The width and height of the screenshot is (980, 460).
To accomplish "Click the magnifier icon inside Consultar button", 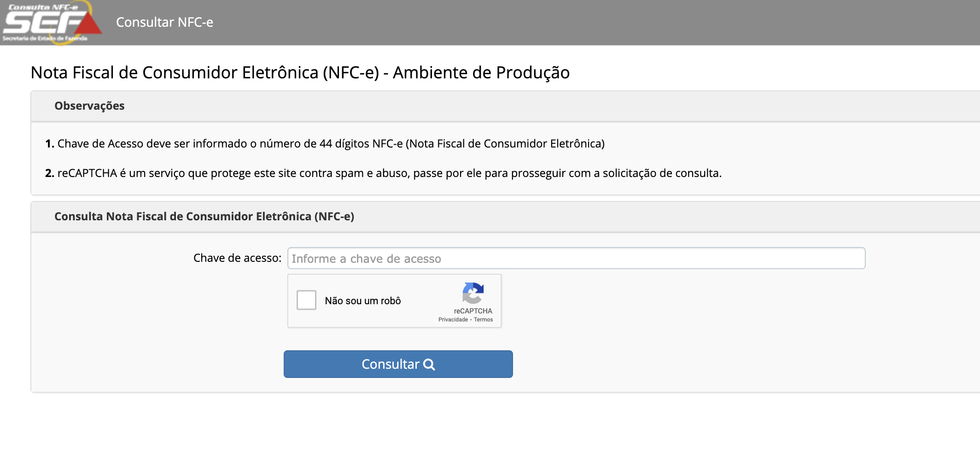I will click(x=430, y=364).
